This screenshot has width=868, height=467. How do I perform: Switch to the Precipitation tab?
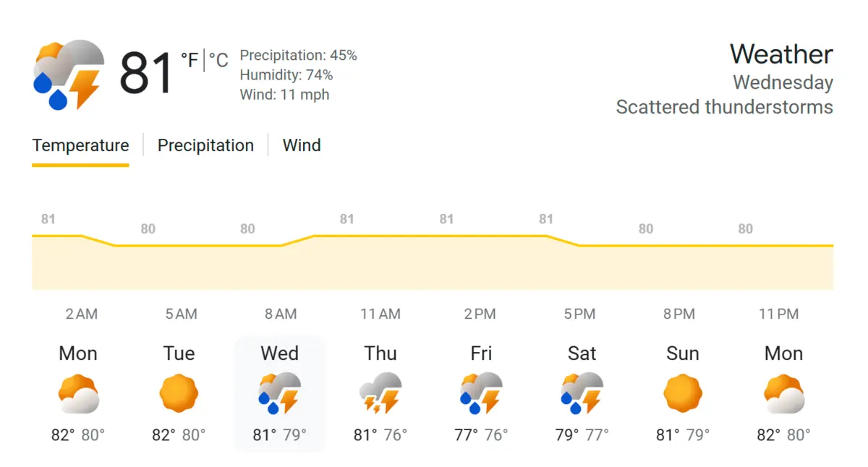pyautogui.click(x=205, y=145)
